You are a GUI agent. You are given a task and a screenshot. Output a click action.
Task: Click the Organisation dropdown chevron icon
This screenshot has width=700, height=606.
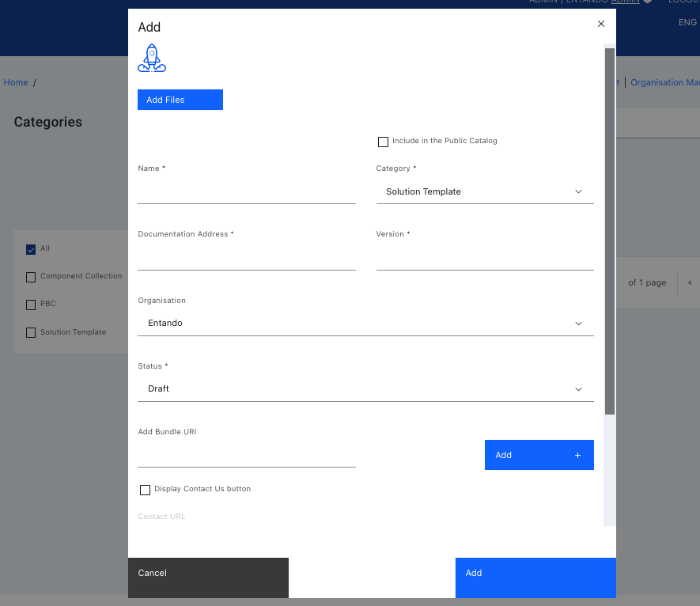click(x=578, y=323)
